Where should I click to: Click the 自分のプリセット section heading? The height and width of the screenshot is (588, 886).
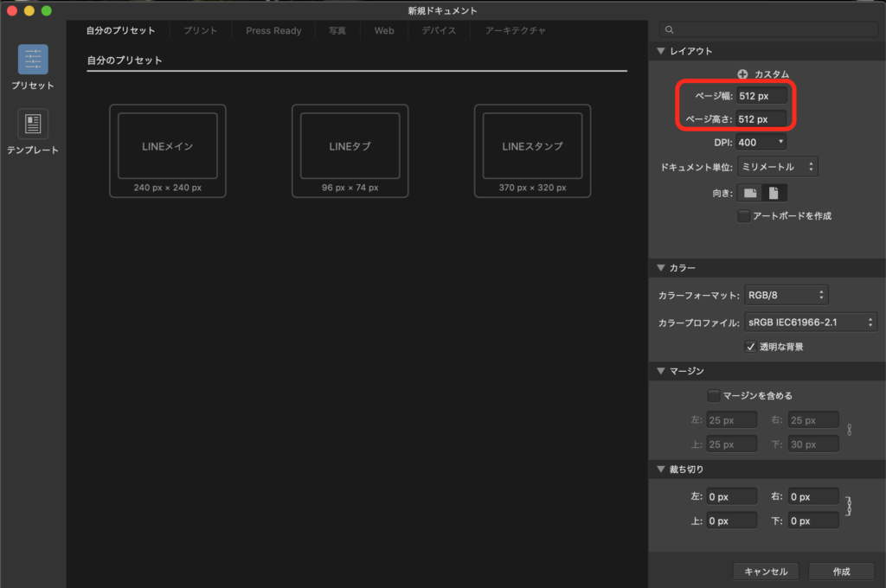125,61
